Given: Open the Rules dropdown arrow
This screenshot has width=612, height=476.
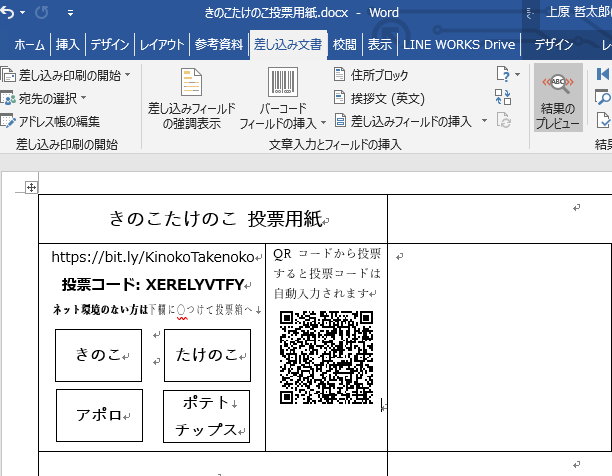Looking at the screenshot, I should point(517,74).
